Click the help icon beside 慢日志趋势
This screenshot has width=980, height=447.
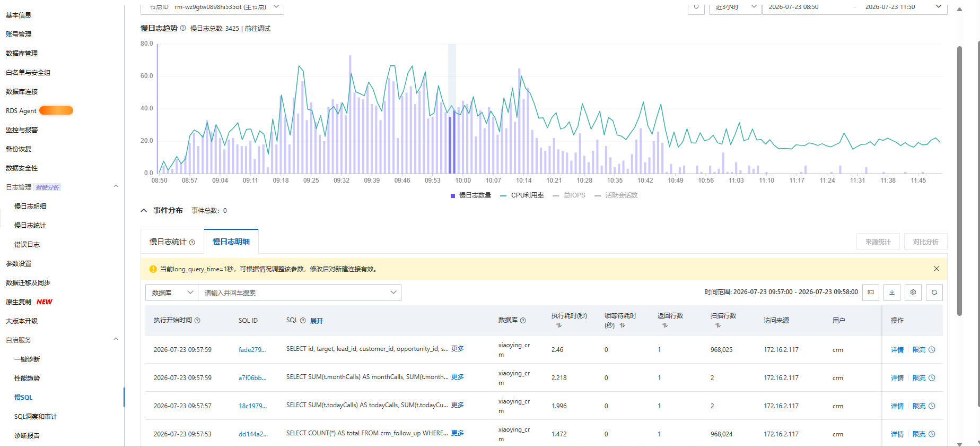click(183, 28)
